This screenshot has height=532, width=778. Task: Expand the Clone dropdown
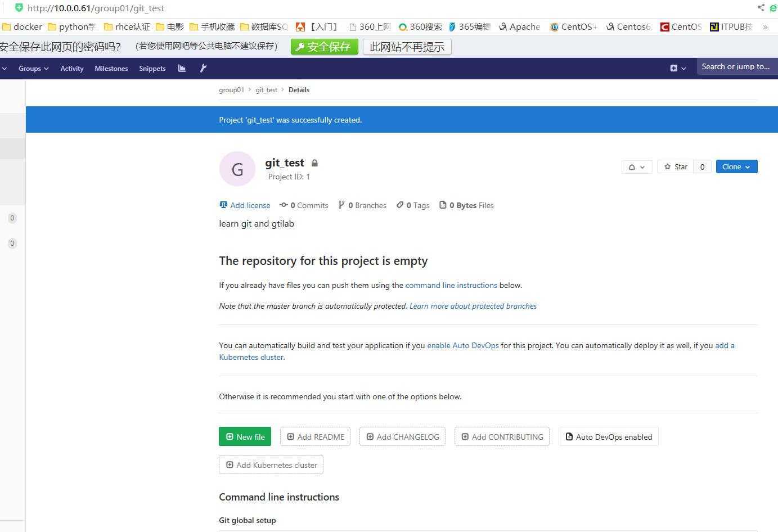(x=736, y=166)
